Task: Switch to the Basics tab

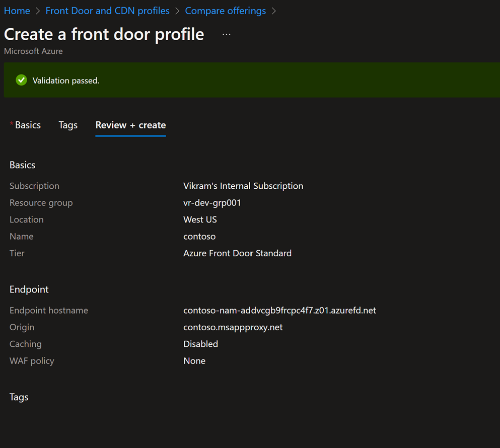Action: [x=28, y=125]
